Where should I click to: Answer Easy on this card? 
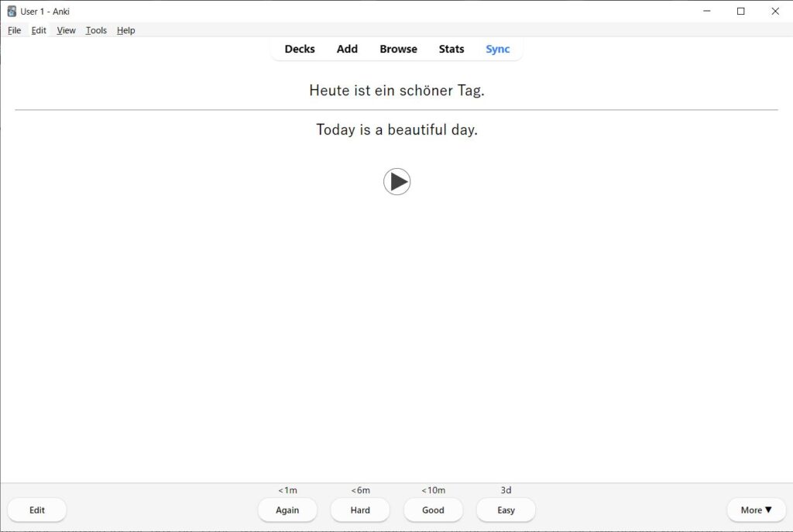[505, 510]
